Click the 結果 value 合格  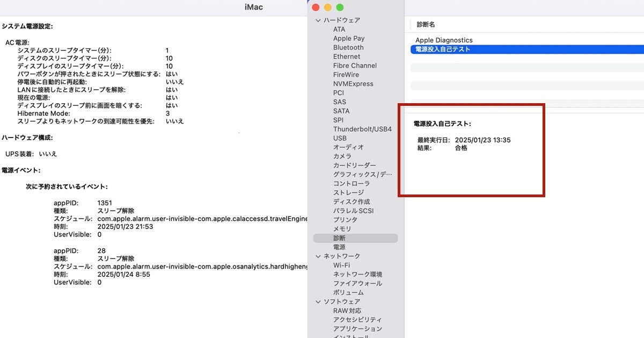(x=461, y=148)
